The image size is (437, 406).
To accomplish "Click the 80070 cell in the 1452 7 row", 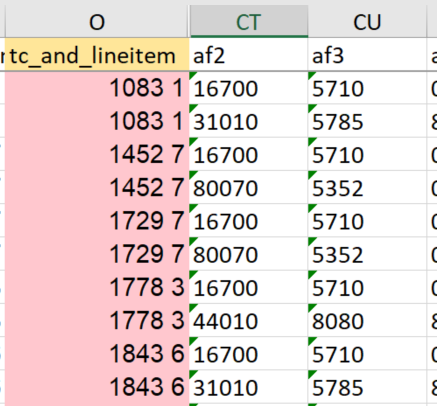I will coord(248,188).
